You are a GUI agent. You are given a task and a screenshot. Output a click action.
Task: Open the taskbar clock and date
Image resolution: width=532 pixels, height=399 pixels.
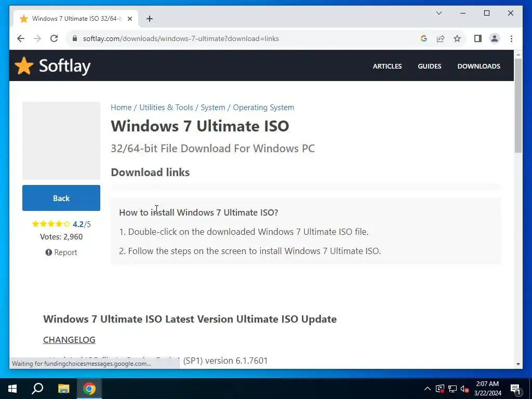[487, 389]
